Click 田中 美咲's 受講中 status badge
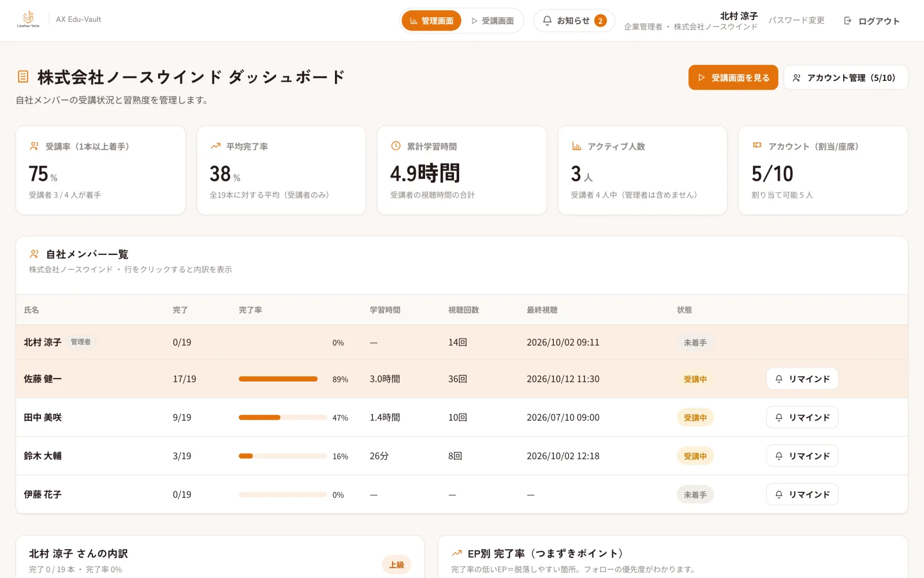The image size is (924, 578). [695, 417]
